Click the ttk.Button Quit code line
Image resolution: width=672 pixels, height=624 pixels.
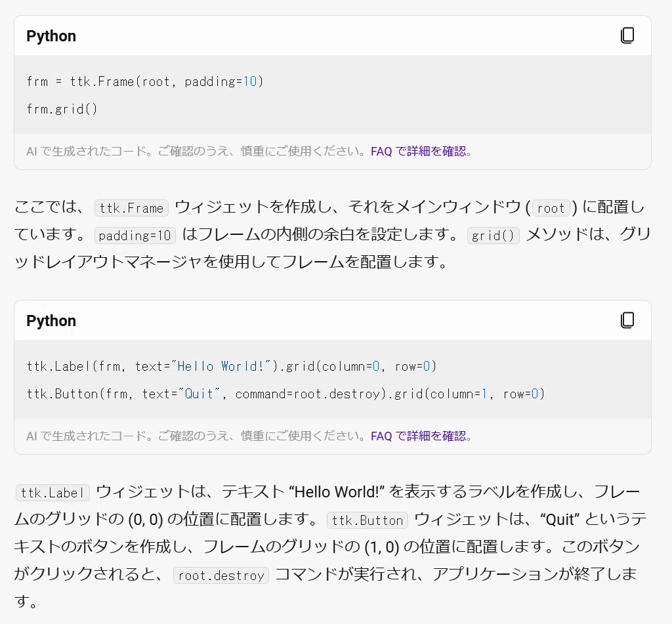click(286, 394)
